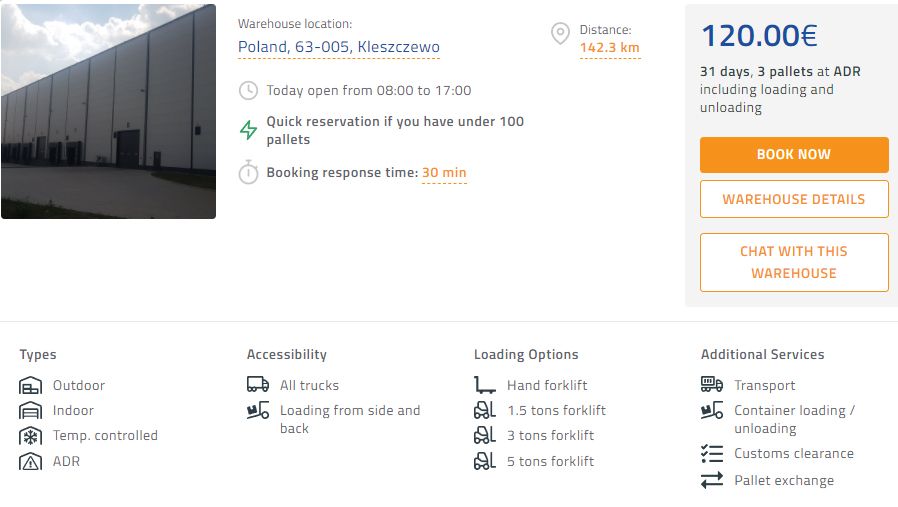898x507 pixels.
Task: Click the Customs clearance checklist icon
Action: pos(712,454)
